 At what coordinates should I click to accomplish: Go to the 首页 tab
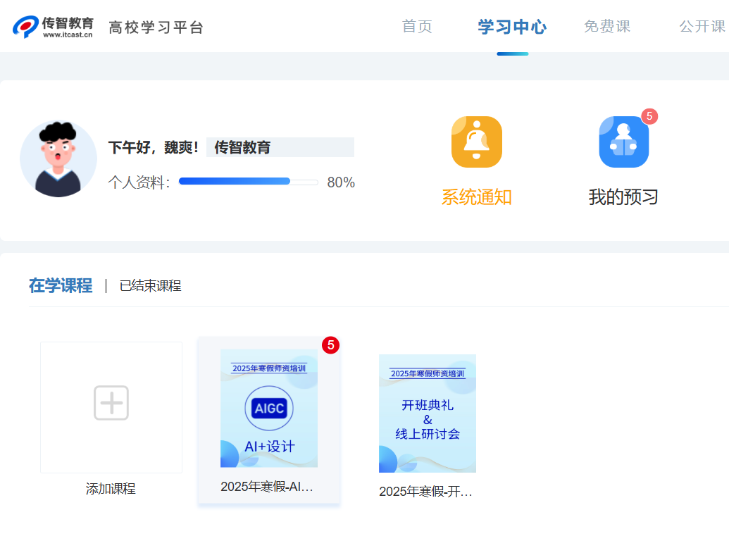417,27
